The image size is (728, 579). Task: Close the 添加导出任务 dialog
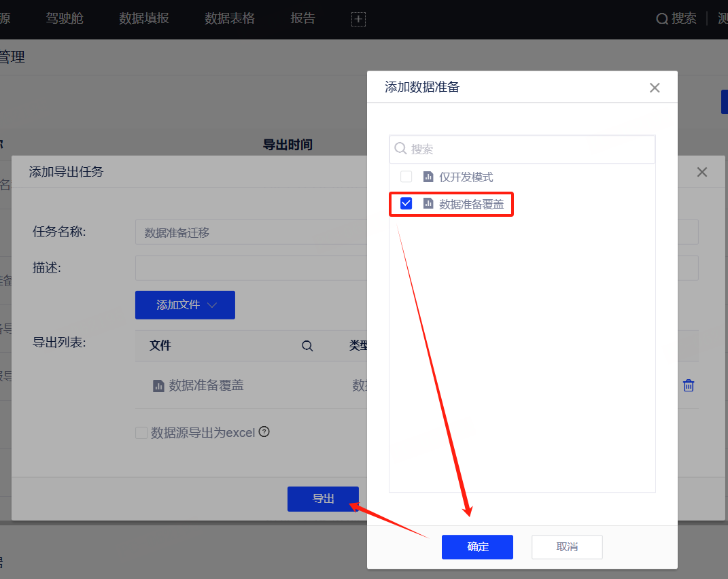pos(702,172)
